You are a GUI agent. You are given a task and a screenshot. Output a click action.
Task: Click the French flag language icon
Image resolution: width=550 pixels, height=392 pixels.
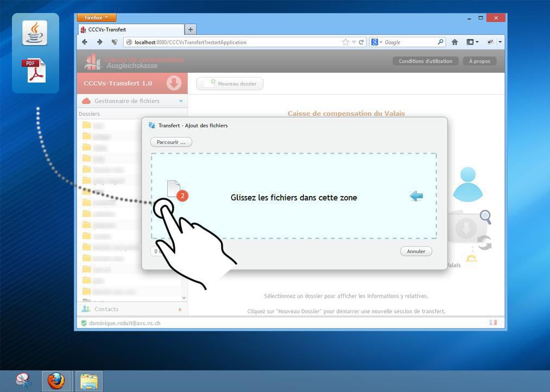coord(493,323)
